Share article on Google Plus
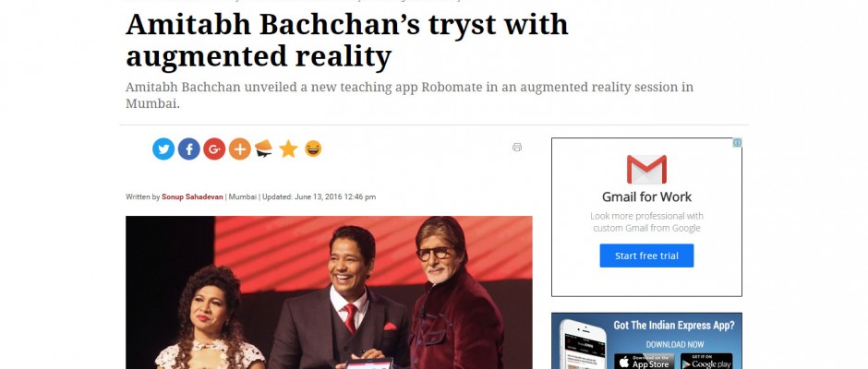This screenshot has width=868, height=369. point(214,149)
